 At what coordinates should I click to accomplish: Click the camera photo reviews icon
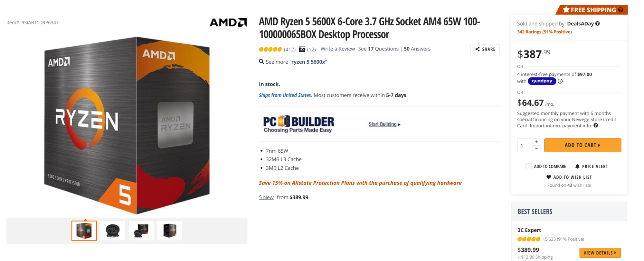302,49
